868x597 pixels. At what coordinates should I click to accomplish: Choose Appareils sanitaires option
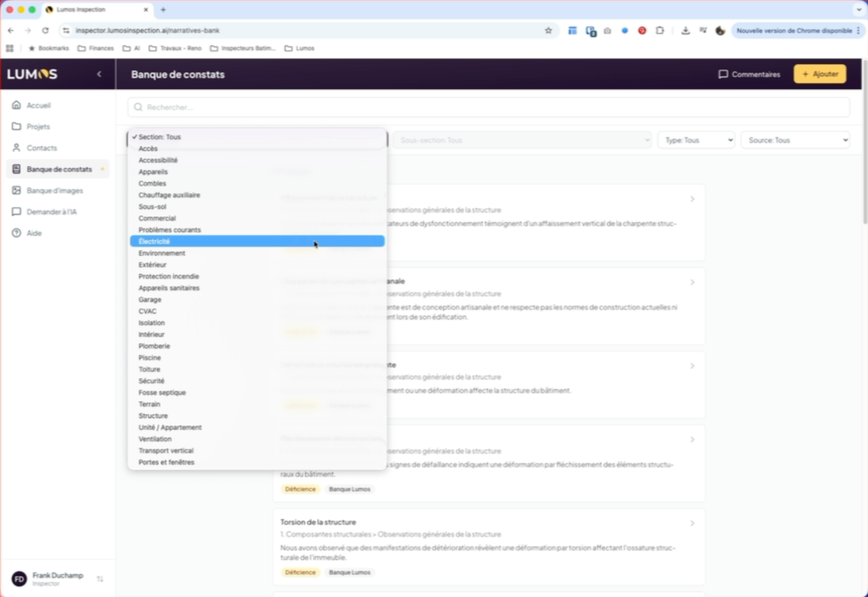[257, 288]
